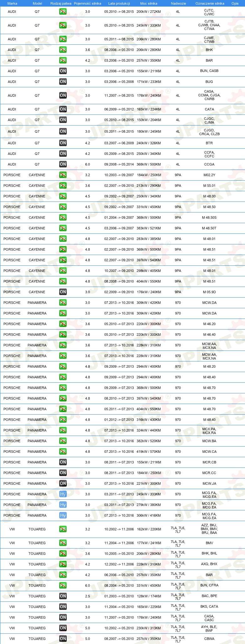This screenshot has height=644, width=245.
Task: Click the Rodzaj paliwa column header
Action: click(x=61, y=3)
